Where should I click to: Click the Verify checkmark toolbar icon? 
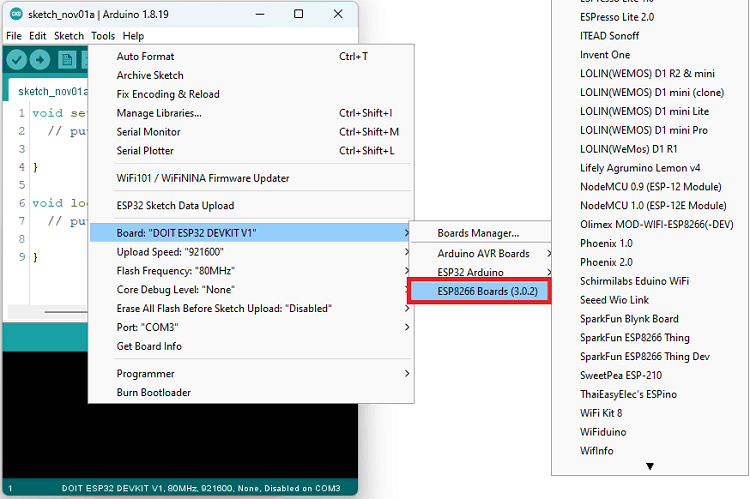(x=17, y=60)
